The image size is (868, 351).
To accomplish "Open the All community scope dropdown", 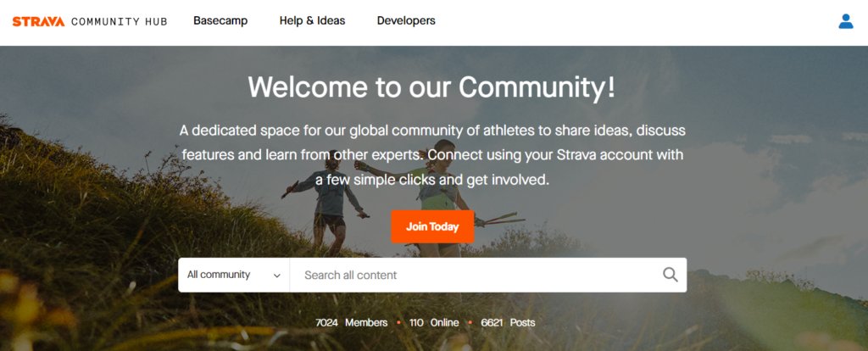I will tap(234, 276).
